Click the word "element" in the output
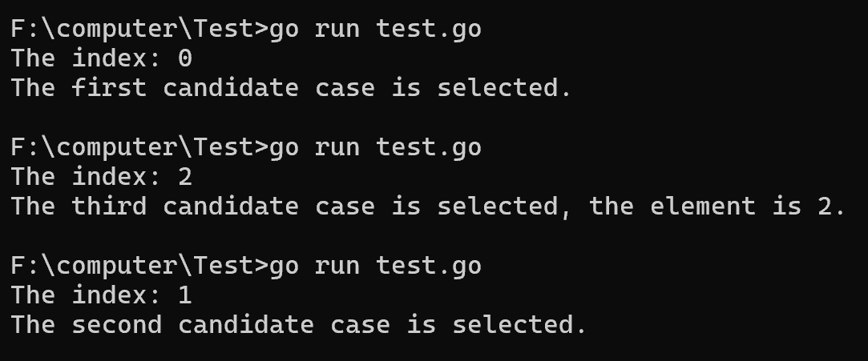This screenshot has width=868, height=361. coord(703,207)
